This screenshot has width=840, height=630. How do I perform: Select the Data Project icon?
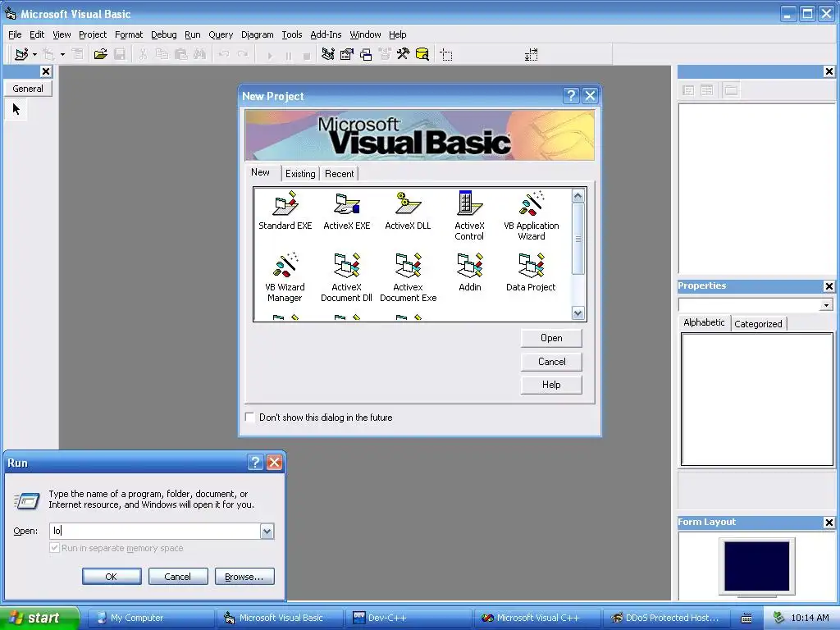point(531,272)
